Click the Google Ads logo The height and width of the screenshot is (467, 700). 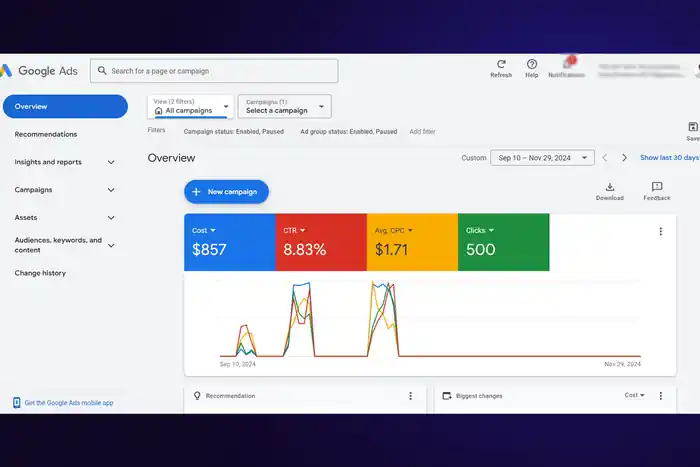[x=39, y=71]
